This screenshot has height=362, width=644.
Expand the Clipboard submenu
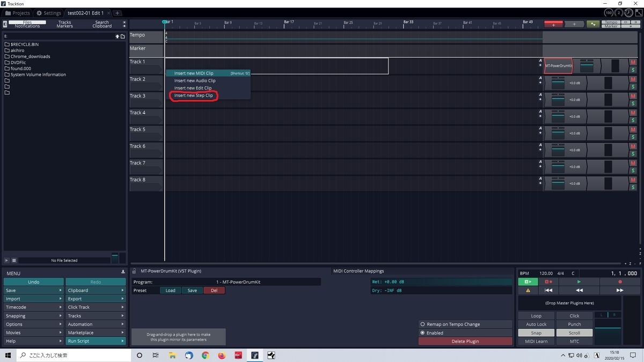[x=95, y=291]
